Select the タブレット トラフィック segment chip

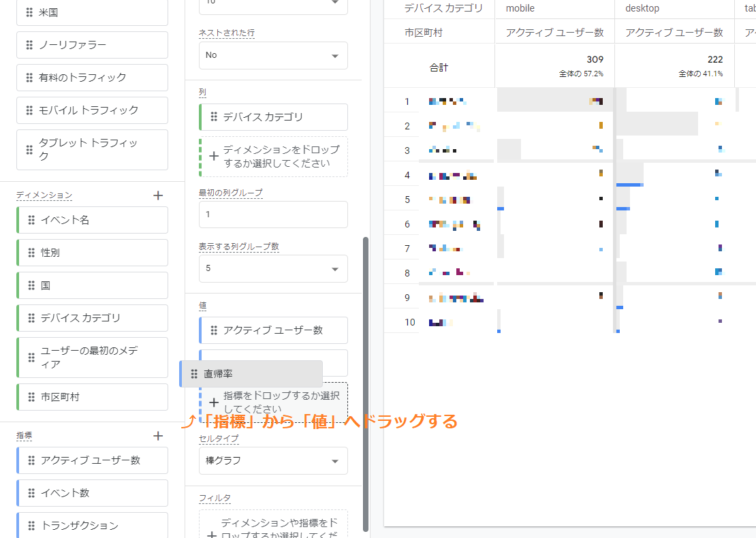[92, 150]
